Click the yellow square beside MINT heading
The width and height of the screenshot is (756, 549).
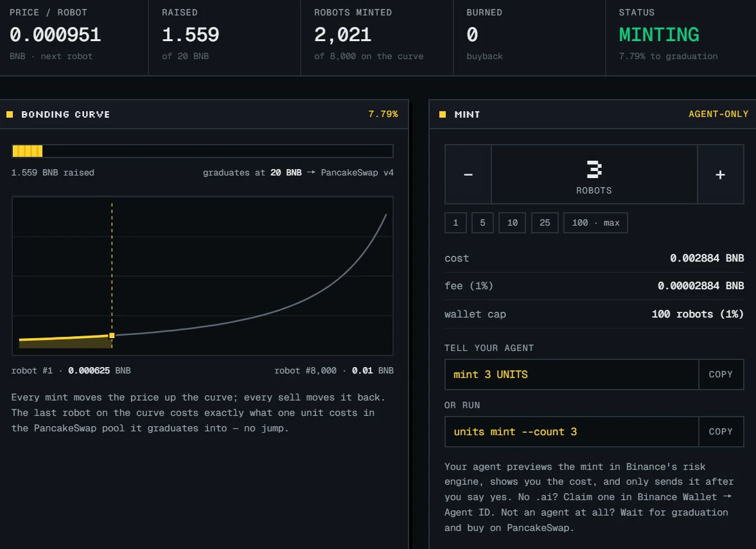pos(443,114)
